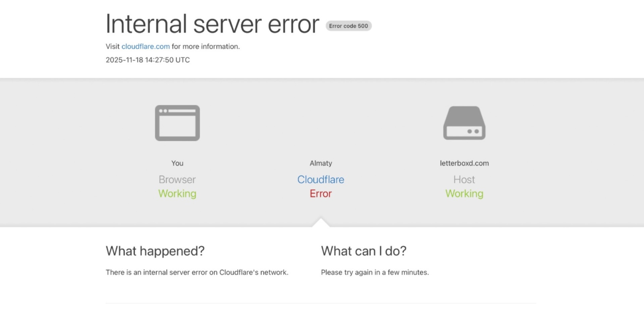This screenshot has height=312, width=644.
Task: Click the 2025-11-18 UTC timestamp
Action: (x=148, y=60)
